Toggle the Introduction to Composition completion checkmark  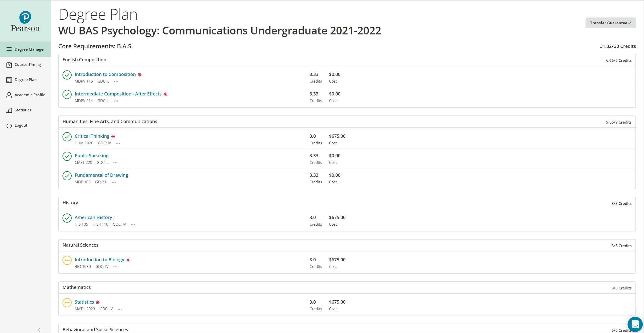click(x=67, y=75)
